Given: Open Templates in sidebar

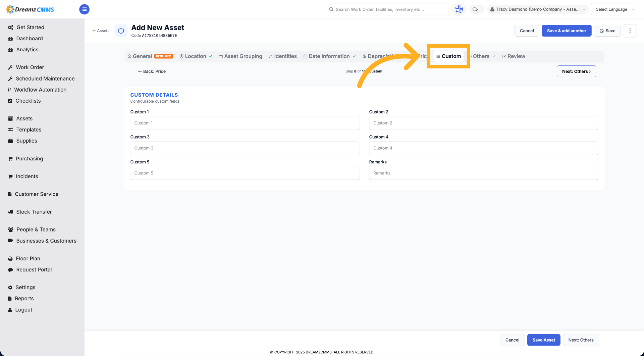Looking at the screenshot, I should tap(24, 130).
